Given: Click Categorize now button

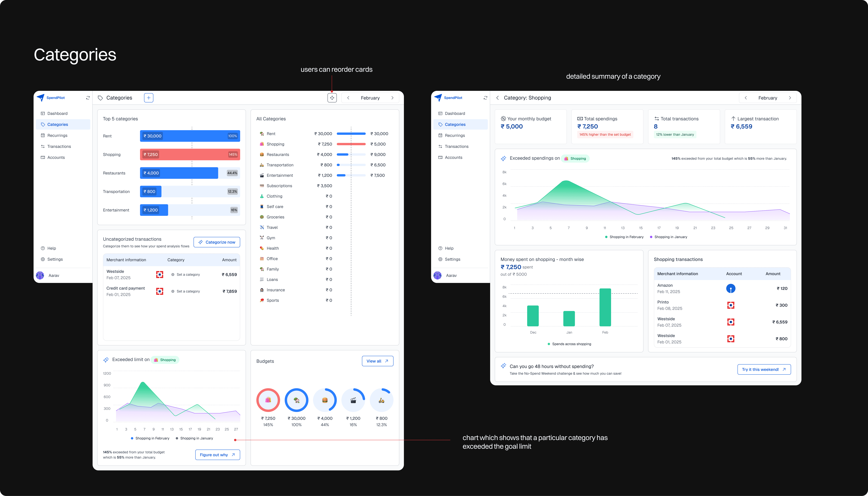Looking at the screenshot, I should [217, 242].
